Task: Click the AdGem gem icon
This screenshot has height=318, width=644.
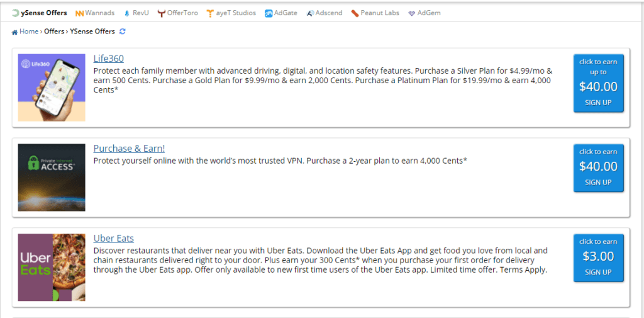Action: tap(411, 13)
